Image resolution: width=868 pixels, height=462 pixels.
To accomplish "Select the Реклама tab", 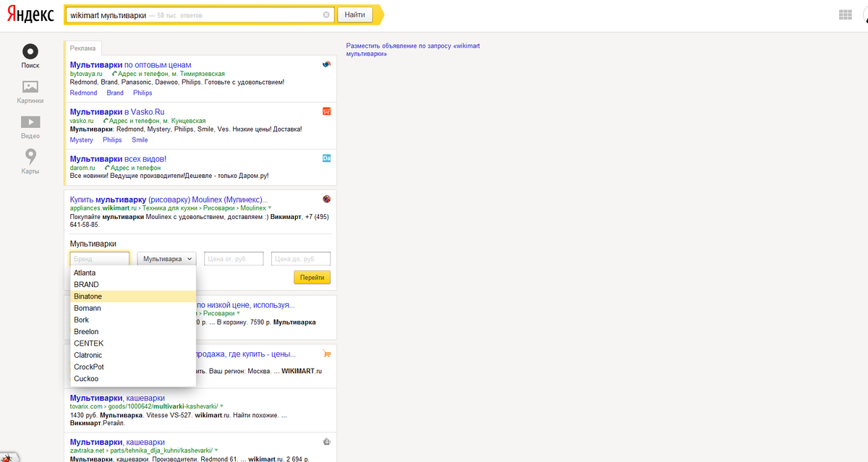I will tap(82, 48).
